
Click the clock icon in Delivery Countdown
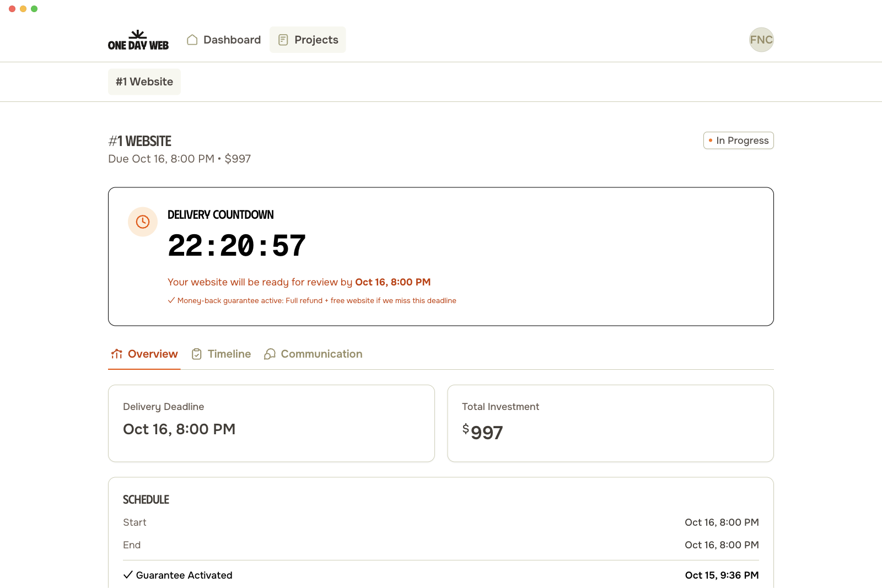pos(143,222)
